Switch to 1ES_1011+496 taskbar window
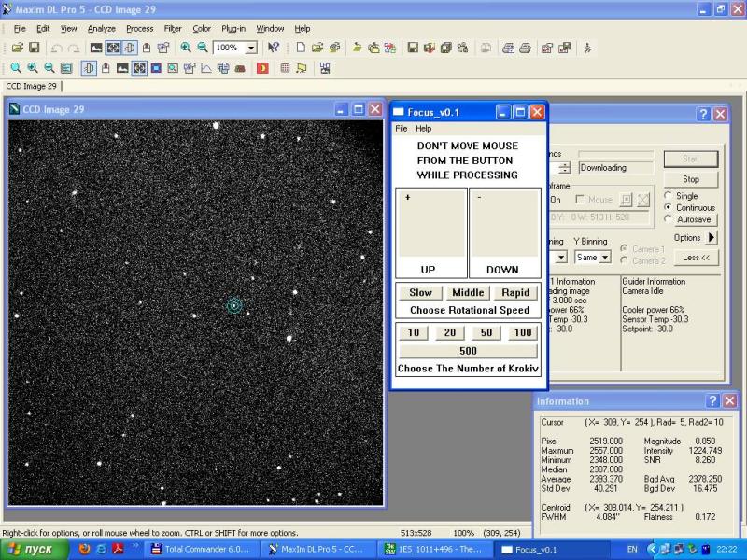 434,549
